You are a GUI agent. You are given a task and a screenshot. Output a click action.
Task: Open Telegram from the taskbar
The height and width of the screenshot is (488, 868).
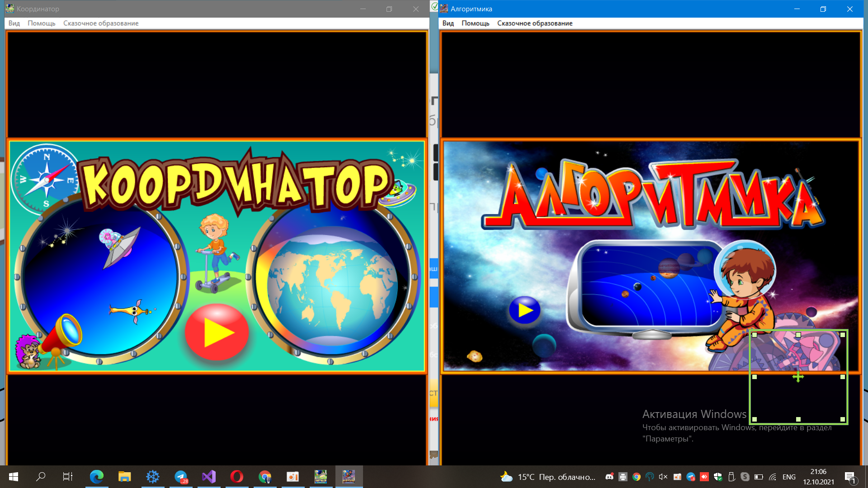click(x=181, y=476)
